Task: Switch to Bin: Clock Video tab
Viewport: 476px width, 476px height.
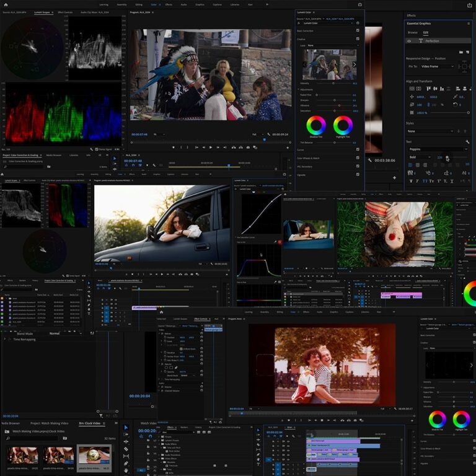Action: 89,423
